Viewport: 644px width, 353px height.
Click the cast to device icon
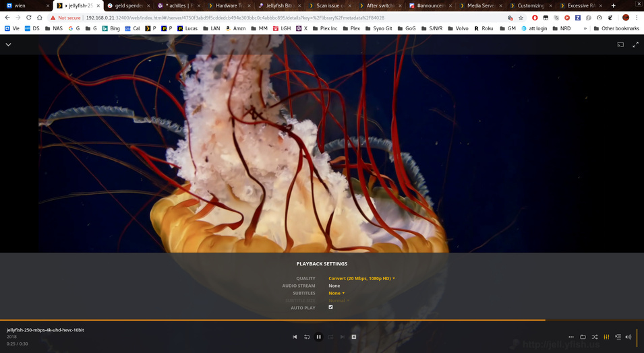pyautogui.click(x=620, y=44)
